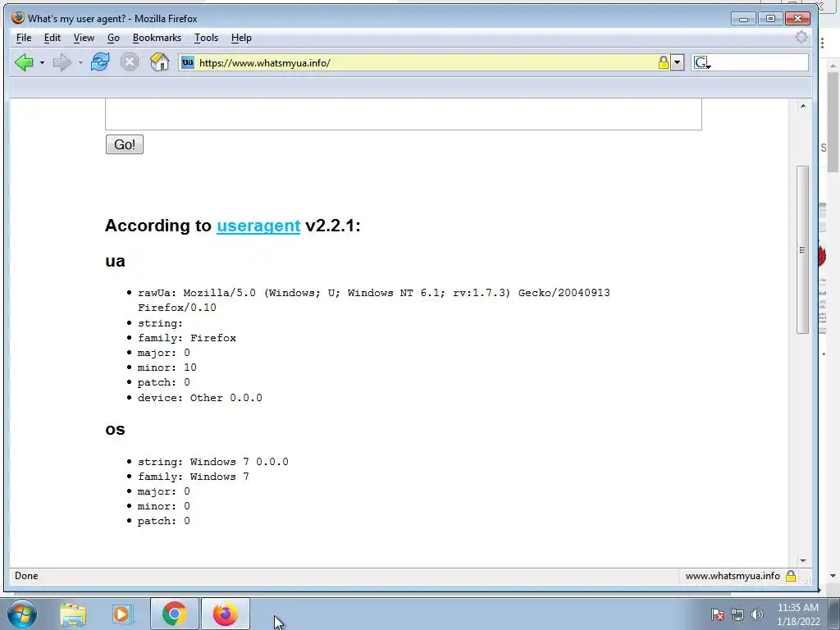840x630 pixels.
Task: Open the File menu
Action: point(24,38)
